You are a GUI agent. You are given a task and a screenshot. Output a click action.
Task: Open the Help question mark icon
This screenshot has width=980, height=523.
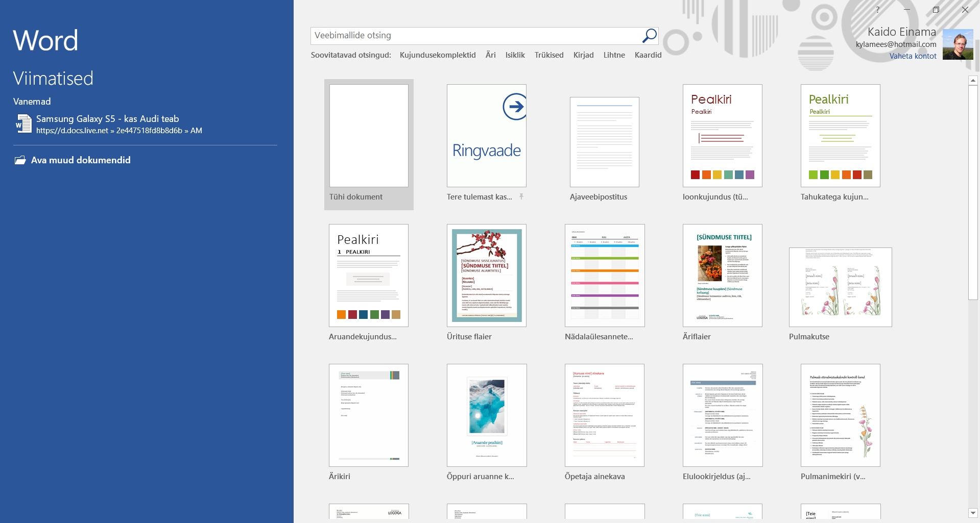pyautogui.click(x=878, y=10)
